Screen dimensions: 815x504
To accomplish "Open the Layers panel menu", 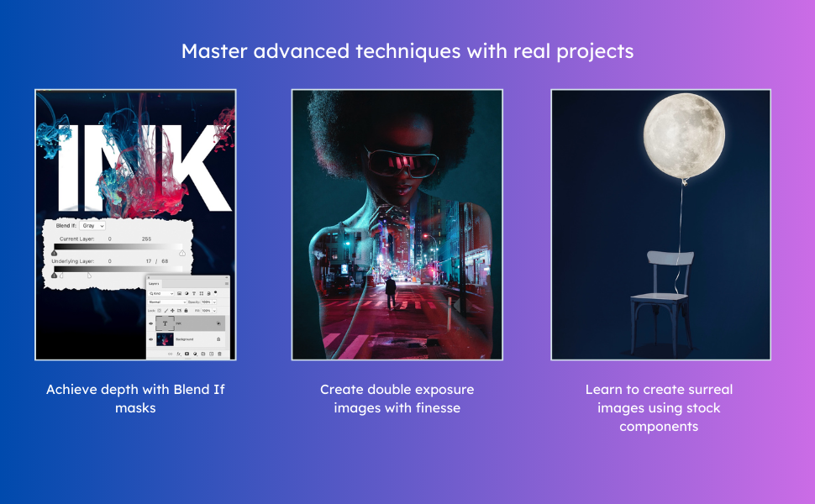I will (227, 284).
